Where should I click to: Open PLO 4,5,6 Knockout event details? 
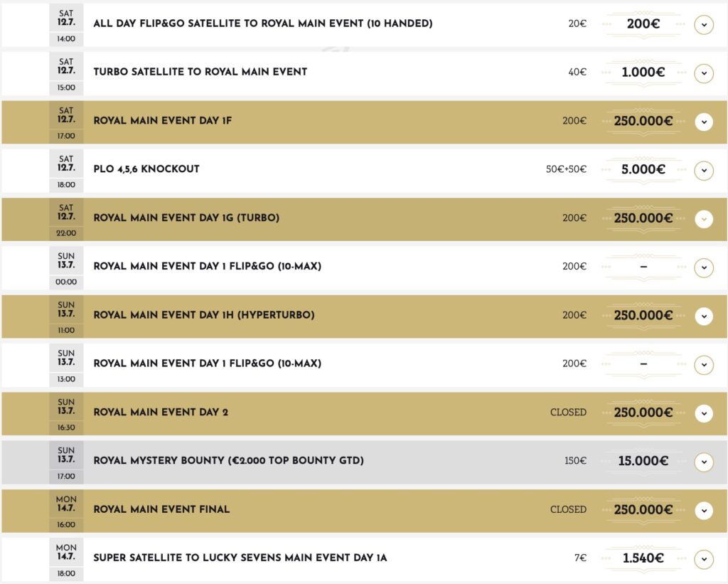[x=704, y=171]
